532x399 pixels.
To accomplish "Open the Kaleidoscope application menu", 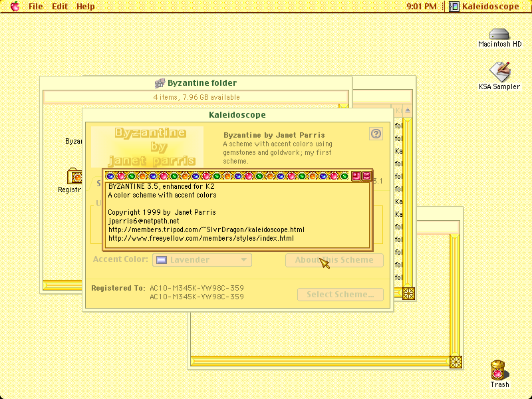I will tap(484, 6).
